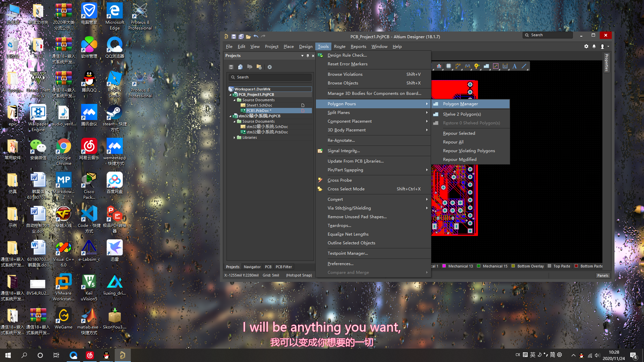Screen dimensions: 644x362
Task: Click the Polygon Manager icon
Action: click(x=436, y=104)
